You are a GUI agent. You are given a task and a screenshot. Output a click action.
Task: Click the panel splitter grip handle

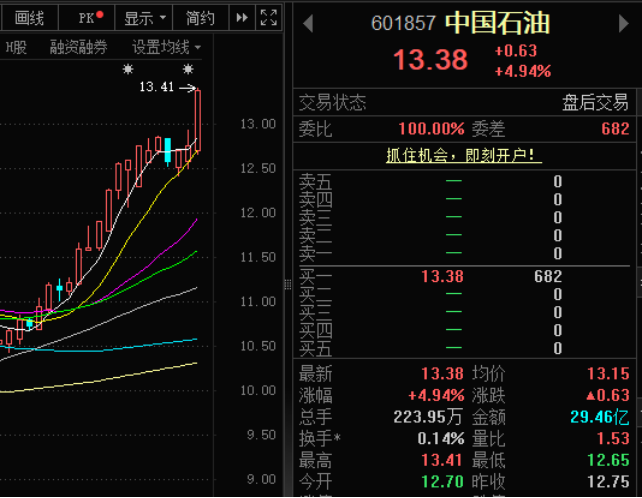click(288, 284)
